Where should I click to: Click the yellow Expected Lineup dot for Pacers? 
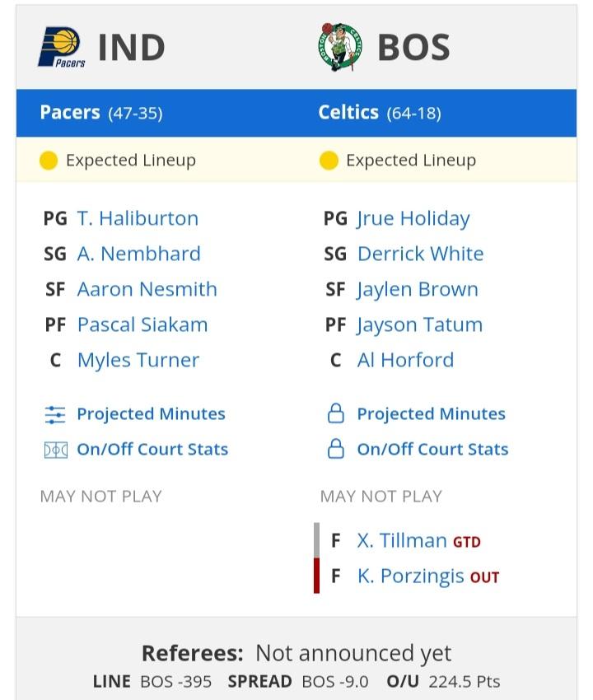pos(49,161)
